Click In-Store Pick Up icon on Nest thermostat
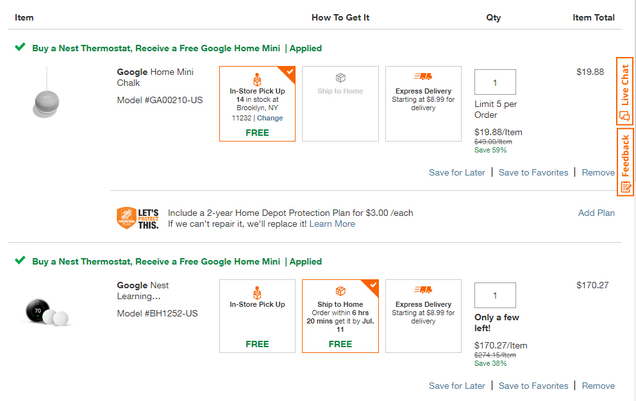 pos(257,292)
